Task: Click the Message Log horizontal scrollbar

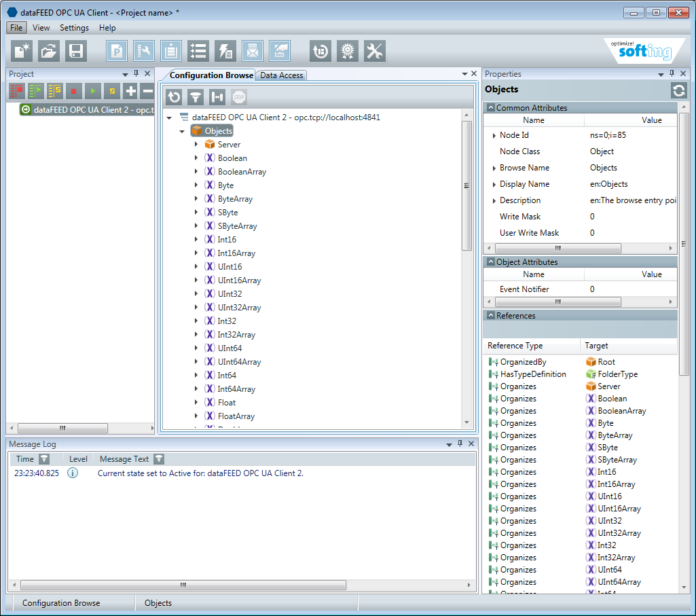Action: (x=183, y=585)
